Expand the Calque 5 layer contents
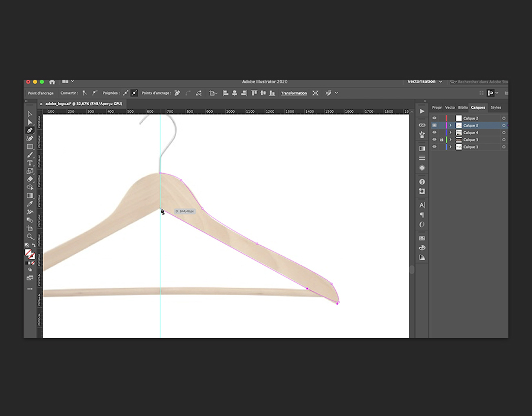Image resolution: width=532 pixels, height=416 pixels. coord(450,125)
